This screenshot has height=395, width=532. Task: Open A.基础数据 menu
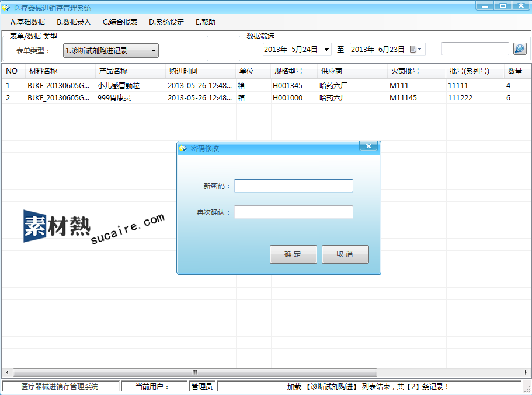click(x=28, y=22)
